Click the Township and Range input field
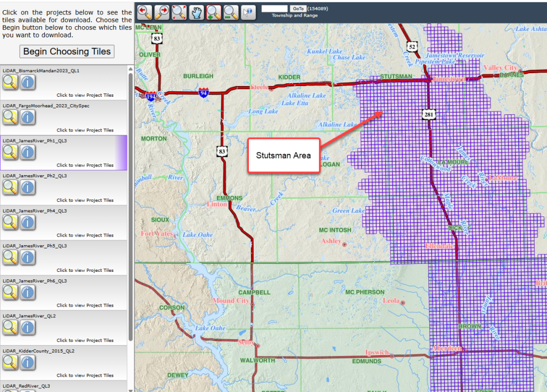The height and width of the screenshot is (392, 547). (275, 8)
